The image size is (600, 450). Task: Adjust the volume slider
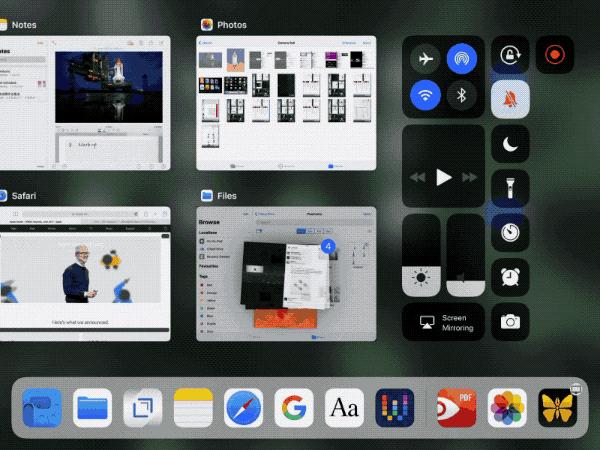pos(466,255)
